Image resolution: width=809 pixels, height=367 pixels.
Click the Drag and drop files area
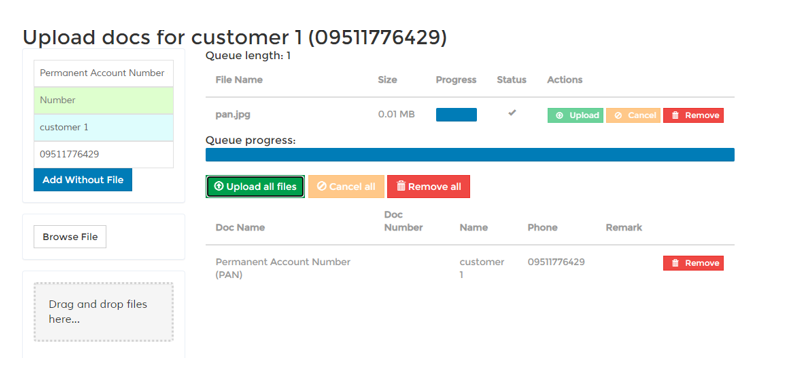[x=104, y=312]
